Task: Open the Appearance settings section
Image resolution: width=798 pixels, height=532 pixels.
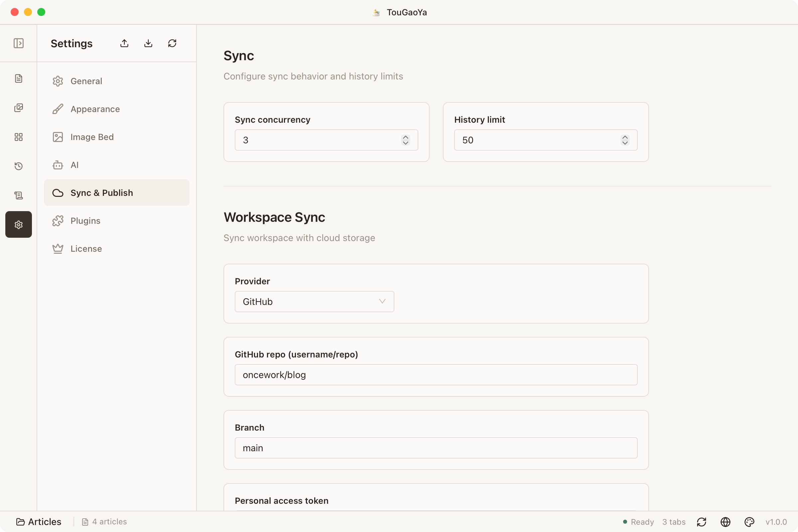Action: tap(117, 109)
